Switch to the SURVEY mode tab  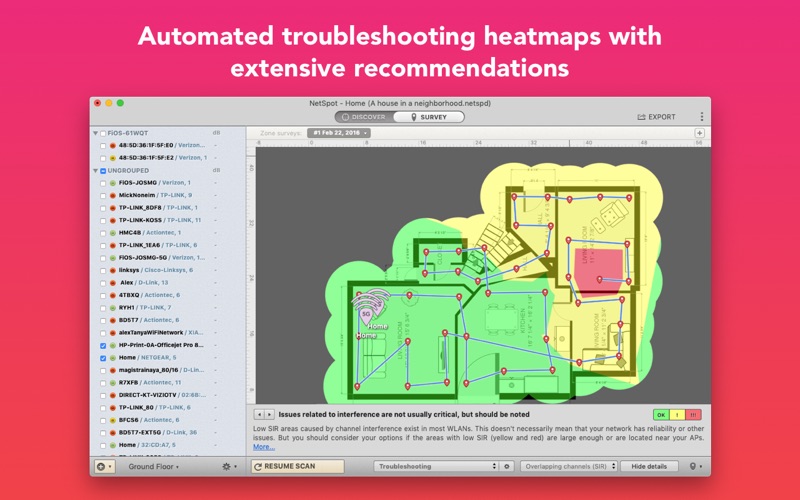click(x=429, y=117)
